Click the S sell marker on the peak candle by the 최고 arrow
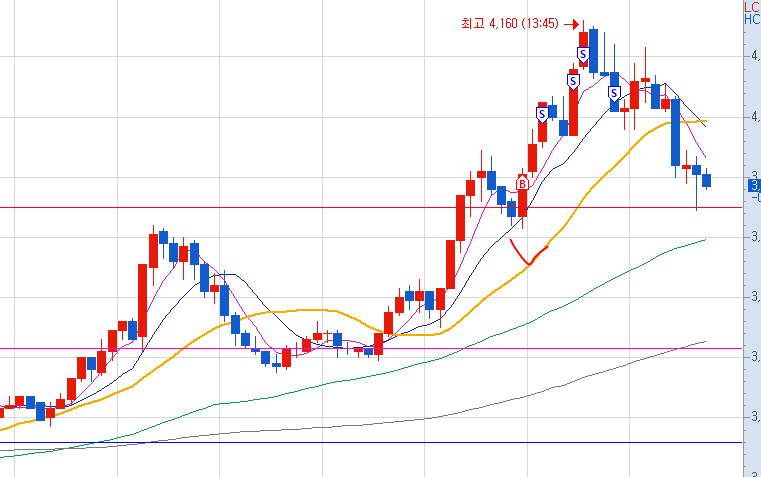 click(x=583, y=54)
